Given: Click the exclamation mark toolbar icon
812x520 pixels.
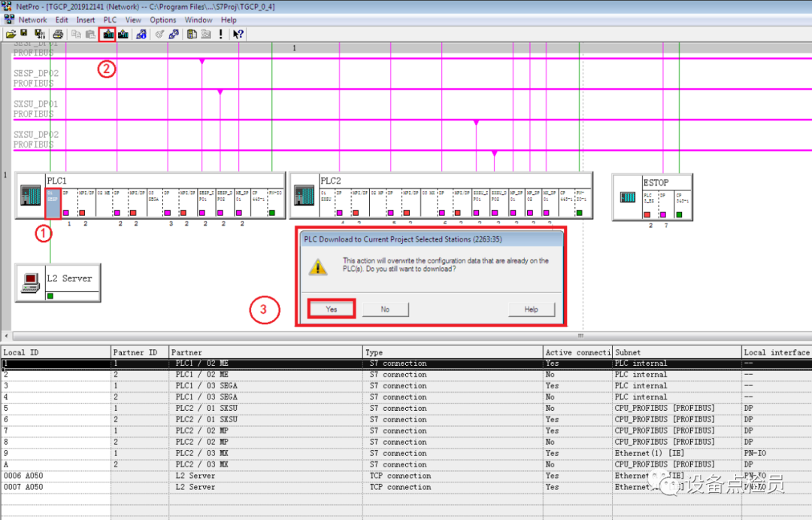Looking at the screenshot, I should (x=221, y=34).
